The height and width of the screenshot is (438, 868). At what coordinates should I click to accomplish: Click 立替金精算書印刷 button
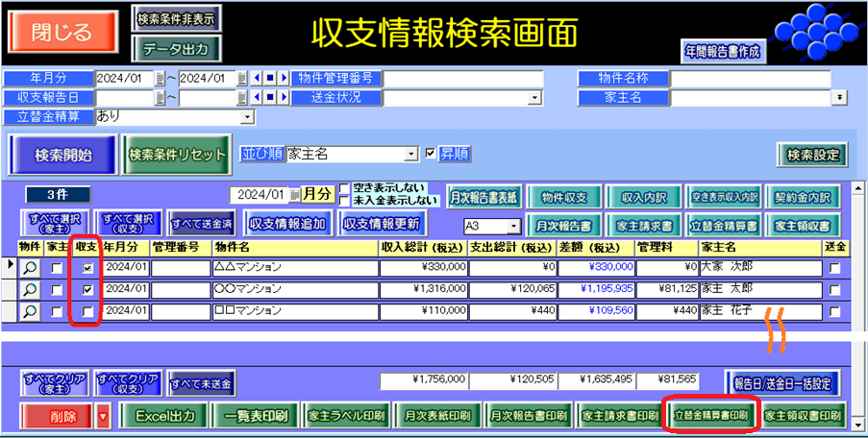(709, 416)
